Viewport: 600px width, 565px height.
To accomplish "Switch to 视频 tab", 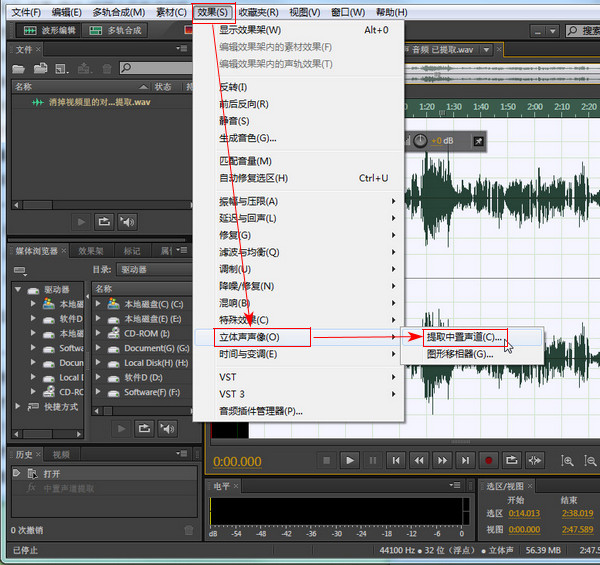I will tap(61, 454).
